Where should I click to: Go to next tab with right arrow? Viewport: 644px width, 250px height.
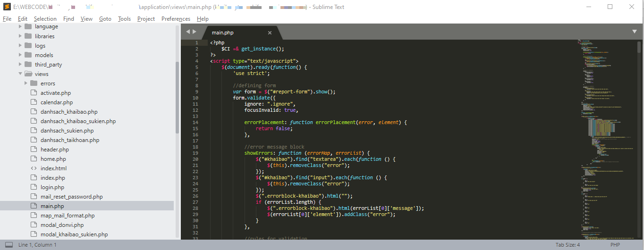(194, 32)
